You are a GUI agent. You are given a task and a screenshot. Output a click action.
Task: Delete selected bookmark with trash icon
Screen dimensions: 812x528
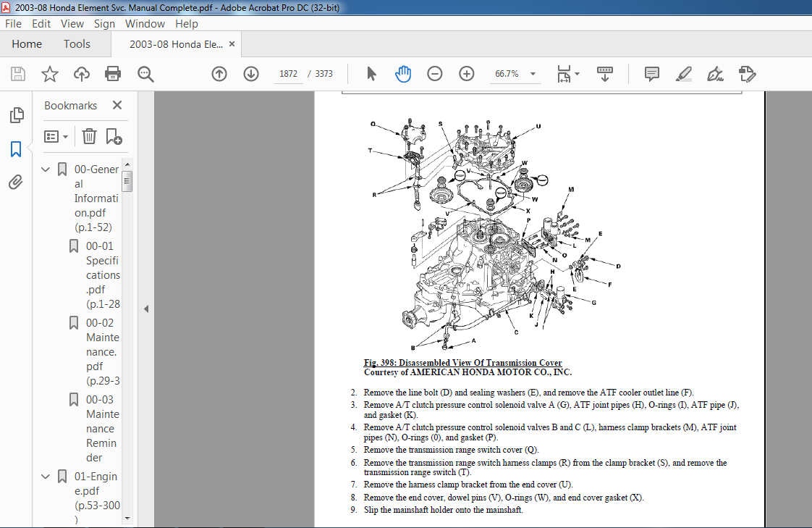pyautogui.click(x=89, y=136)
